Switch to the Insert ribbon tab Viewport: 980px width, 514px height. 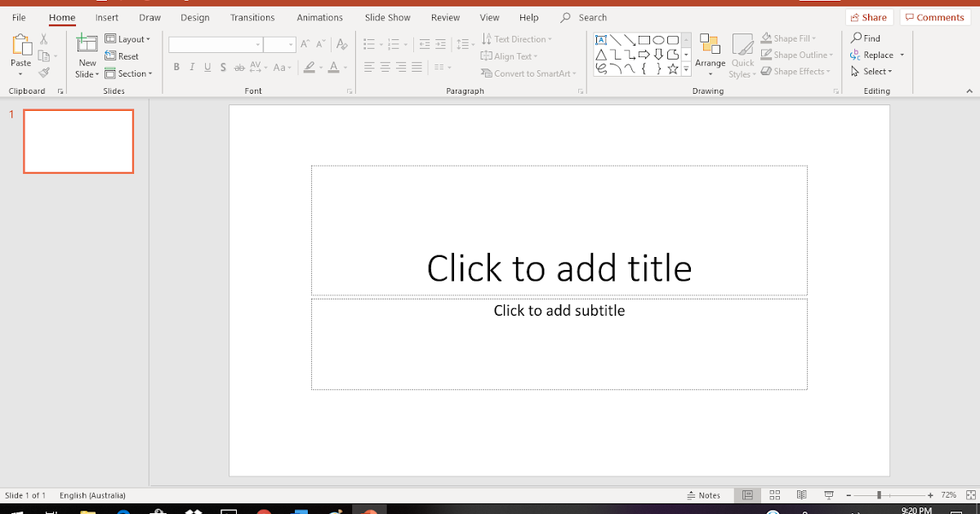(107, 17)
